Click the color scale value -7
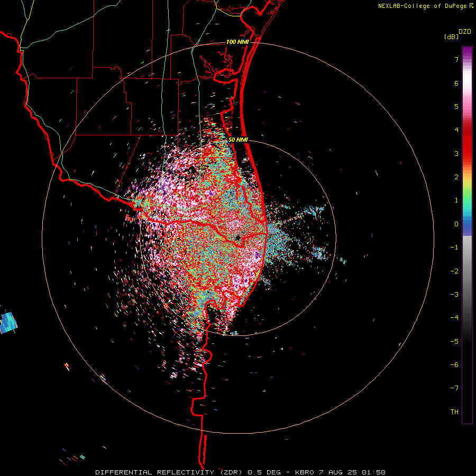 [454, 388]
